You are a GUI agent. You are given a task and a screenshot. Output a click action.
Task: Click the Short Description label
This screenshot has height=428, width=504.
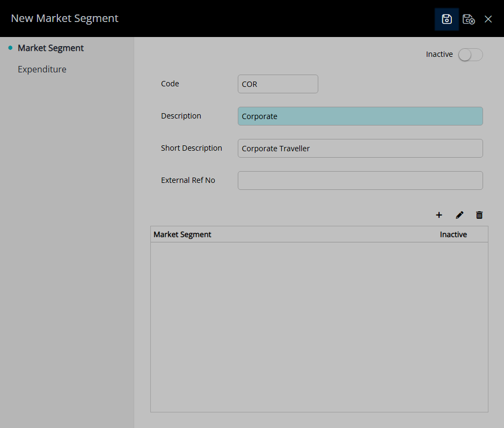click(192, 148)
